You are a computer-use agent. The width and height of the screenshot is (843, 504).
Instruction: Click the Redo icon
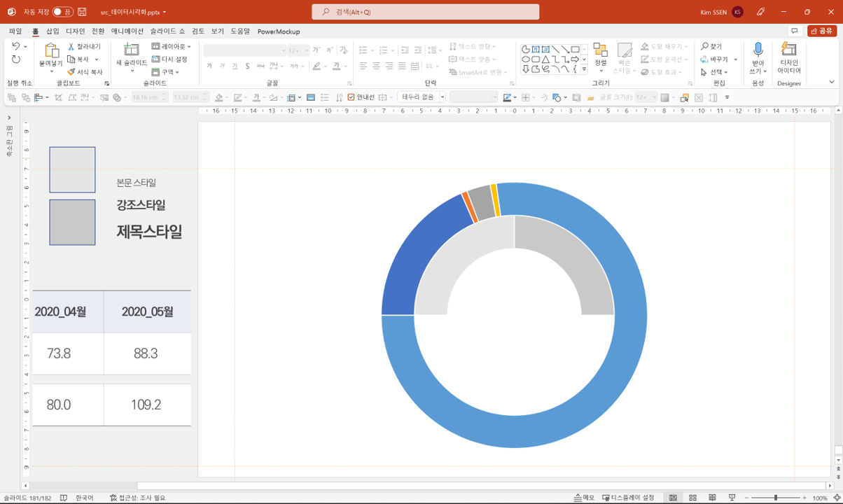16,59
